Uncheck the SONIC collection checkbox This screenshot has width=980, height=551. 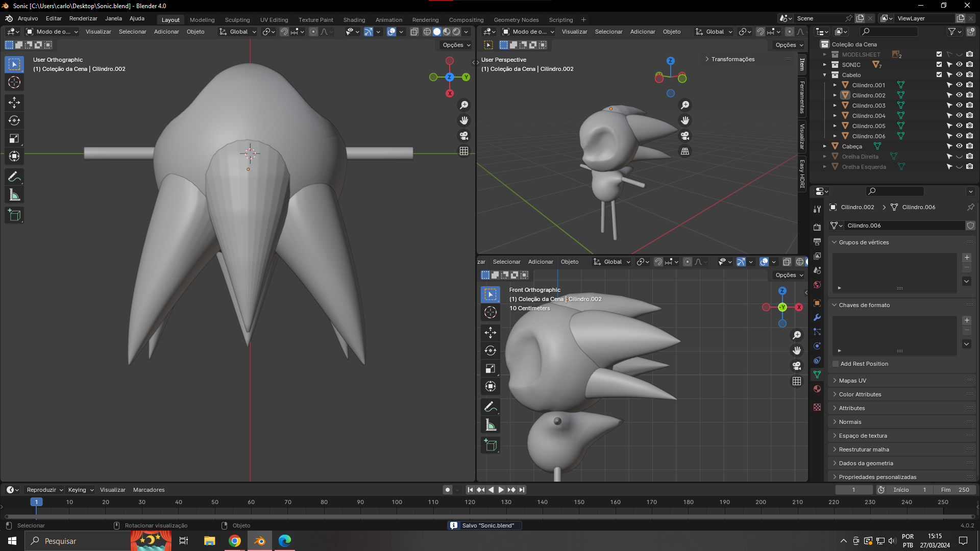(939, 65)
